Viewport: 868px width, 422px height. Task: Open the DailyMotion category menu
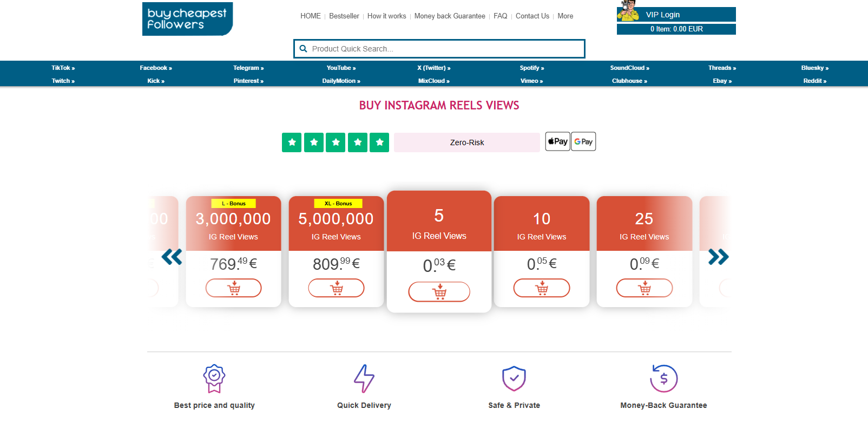coord(341,81)
